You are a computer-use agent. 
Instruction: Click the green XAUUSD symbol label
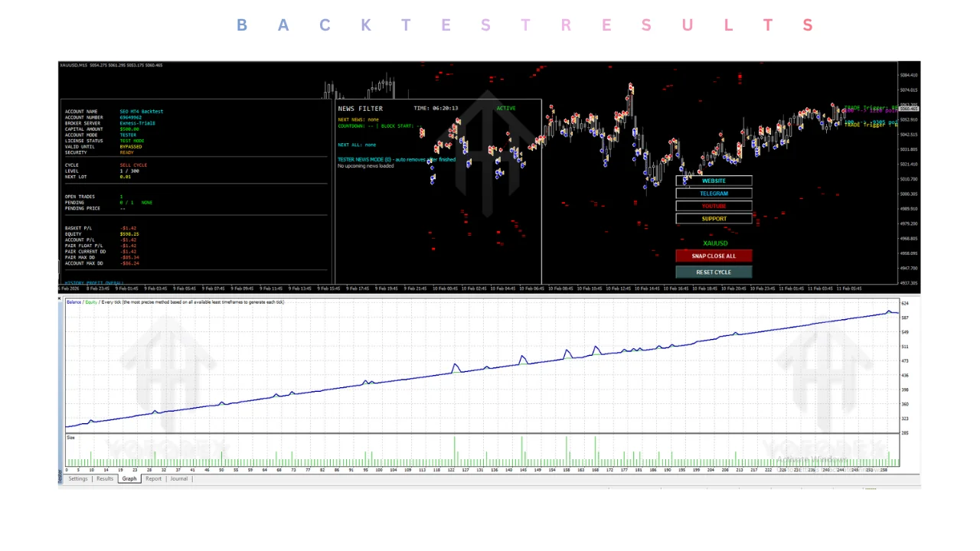pyautogui.click(x=715, y=243)
